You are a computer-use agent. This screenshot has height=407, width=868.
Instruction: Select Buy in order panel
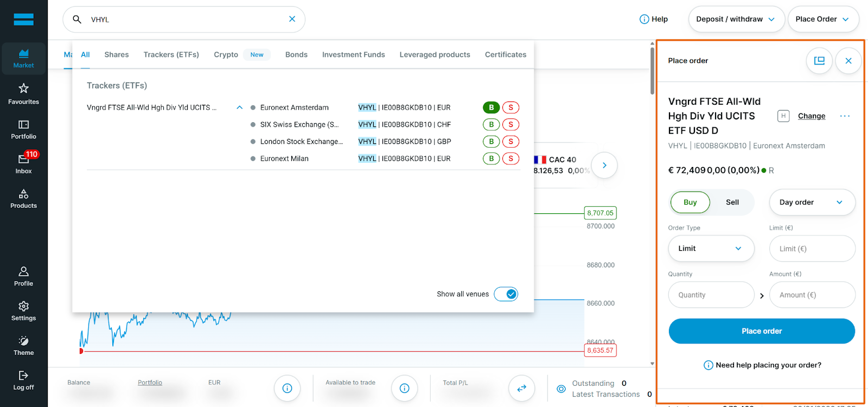click(x=690, y=202)
